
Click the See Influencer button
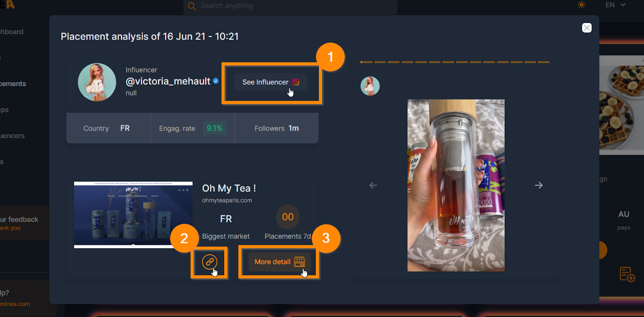[270, 82]
